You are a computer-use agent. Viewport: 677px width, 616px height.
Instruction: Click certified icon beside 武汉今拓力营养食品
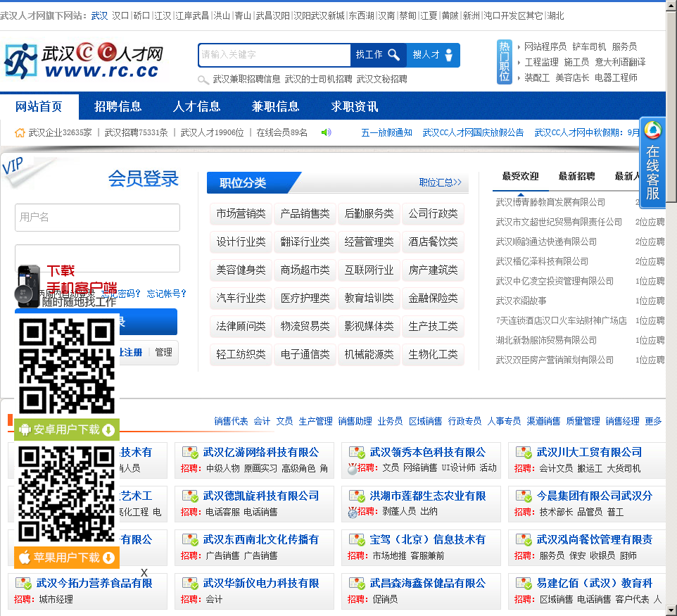click(x=23, y=584)
